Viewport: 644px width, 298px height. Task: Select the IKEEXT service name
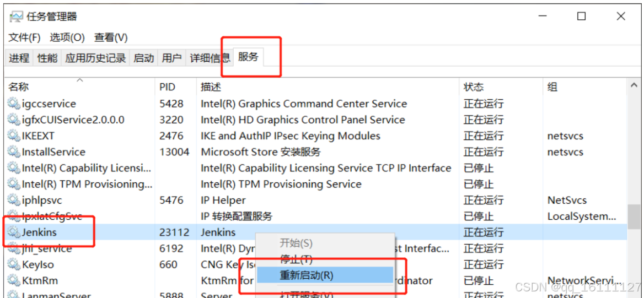click(38, 136)
